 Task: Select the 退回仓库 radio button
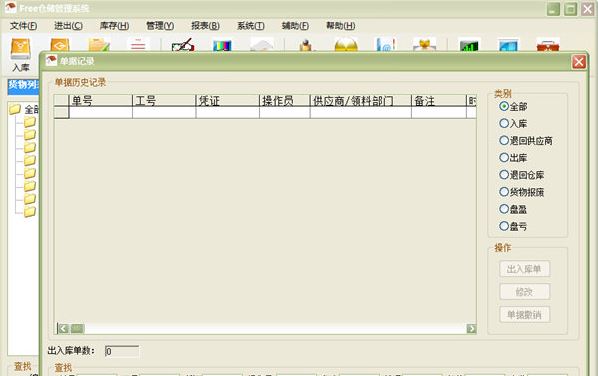[504, 175]
